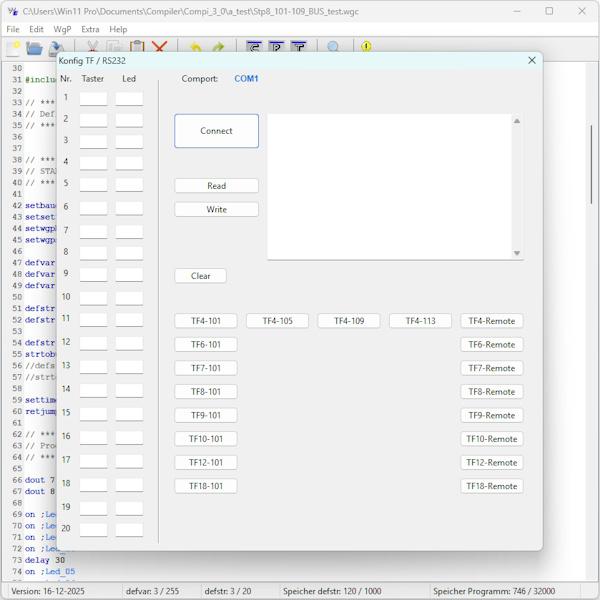Click the Open folder toolbar icon
This screenshot has width=600, height=600.
coord(34,47)
